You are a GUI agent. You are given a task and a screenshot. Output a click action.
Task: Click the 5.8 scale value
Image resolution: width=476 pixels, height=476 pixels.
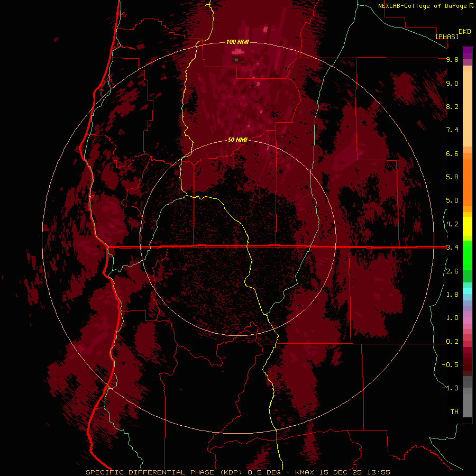click(x=452, y=177)
